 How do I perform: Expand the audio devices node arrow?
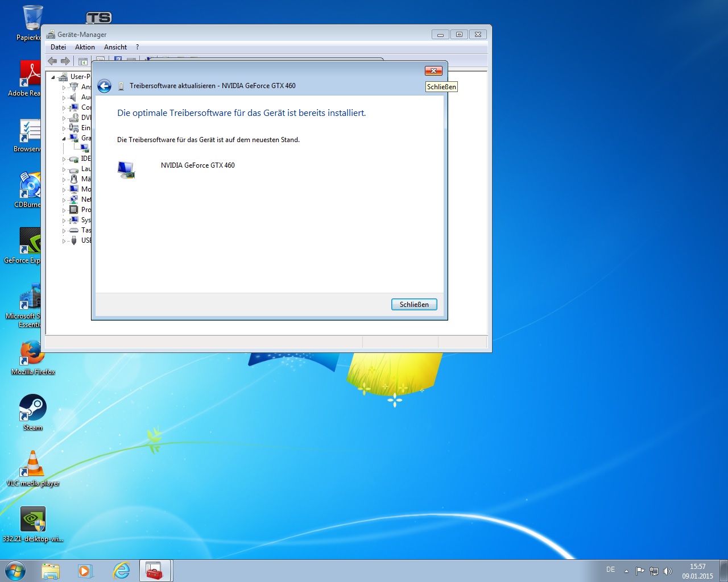(64, 98)
